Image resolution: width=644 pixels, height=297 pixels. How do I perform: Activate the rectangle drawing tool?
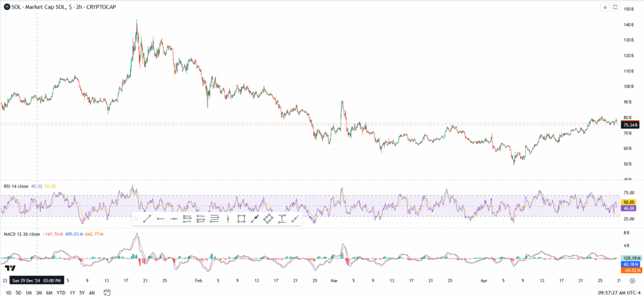pos(241,219)
